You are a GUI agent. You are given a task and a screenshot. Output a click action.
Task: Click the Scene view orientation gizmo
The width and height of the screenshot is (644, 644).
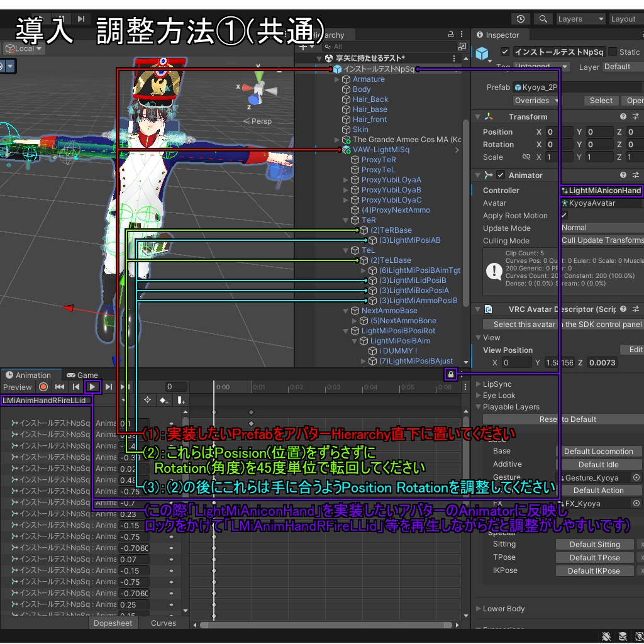coord(259,88)
